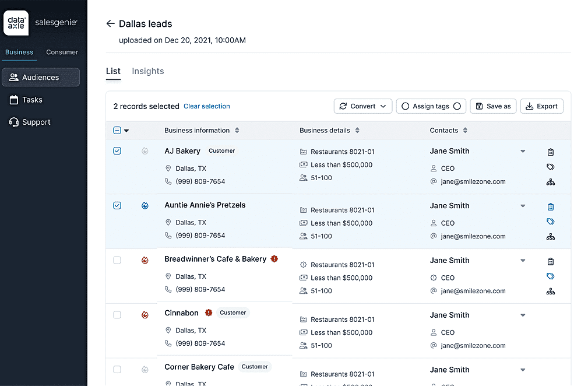This screenshot has width=588, height=386.
Task: Switch to the Consumer tab
Action: tap(62, 52)
